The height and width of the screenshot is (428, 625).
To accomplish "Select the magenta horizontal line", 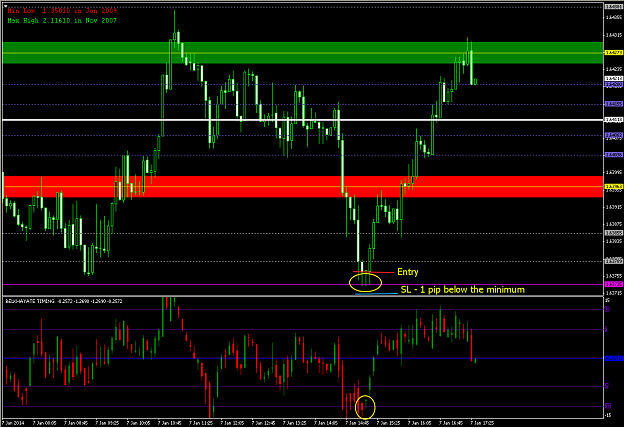I will coord(303,285).
